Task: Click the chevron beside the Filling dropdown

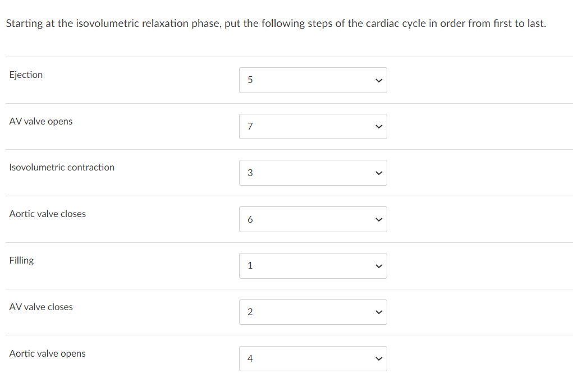Action: click(x=379, y=265)
